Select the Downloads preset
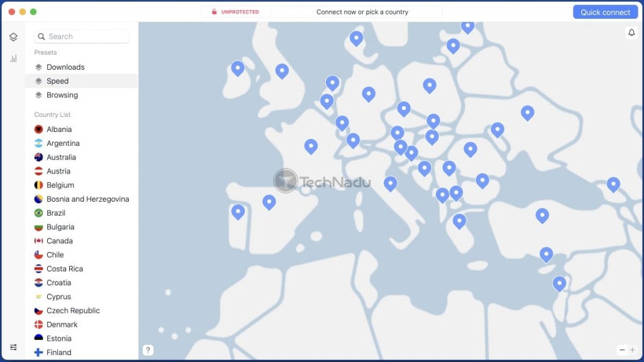This screenshot has height=362, width=644. click(x=81, y=67)
